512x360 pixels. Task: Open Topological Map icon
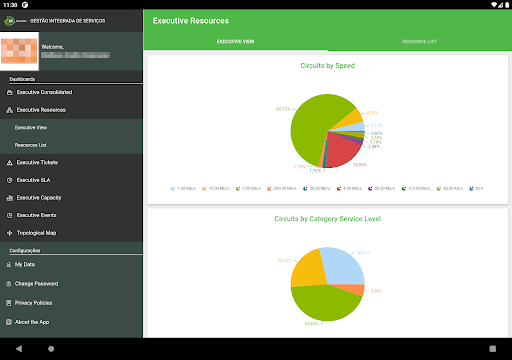(10, 233)
